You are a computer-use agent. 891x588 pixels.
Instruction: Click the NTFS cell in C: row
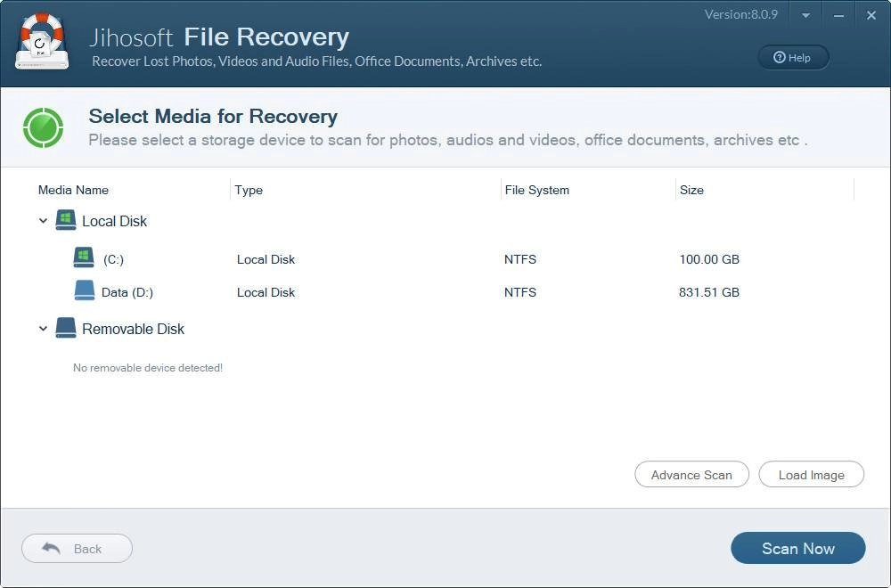520,259
